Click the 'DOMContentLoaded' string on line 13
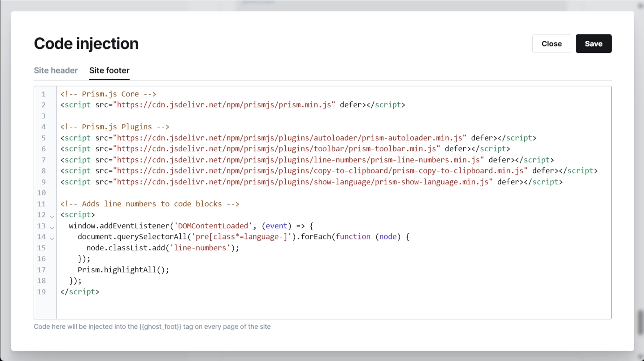644x361 pixels. click(213, 226)
